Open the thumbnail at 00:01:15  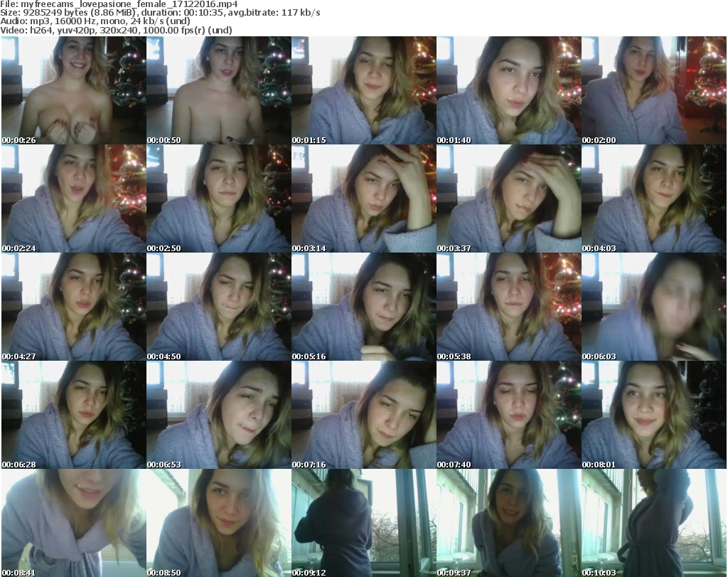pos(363,90)
